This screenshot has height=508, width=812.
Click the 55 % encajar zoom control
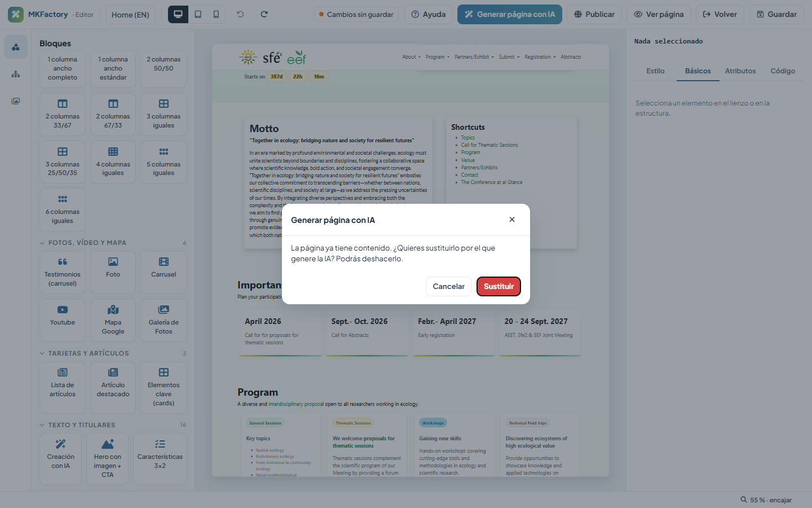click(766, 500)
